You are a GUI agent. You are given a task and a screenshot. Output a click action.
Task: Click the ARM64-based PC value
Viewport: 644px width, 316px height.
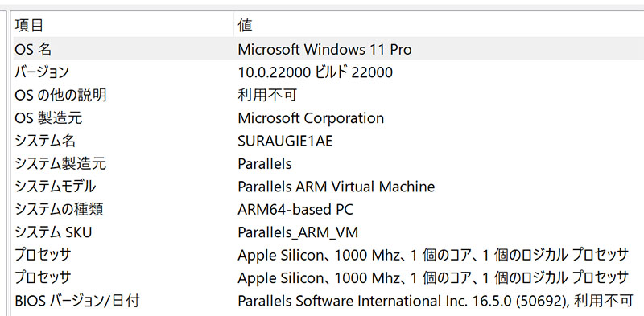295,210
